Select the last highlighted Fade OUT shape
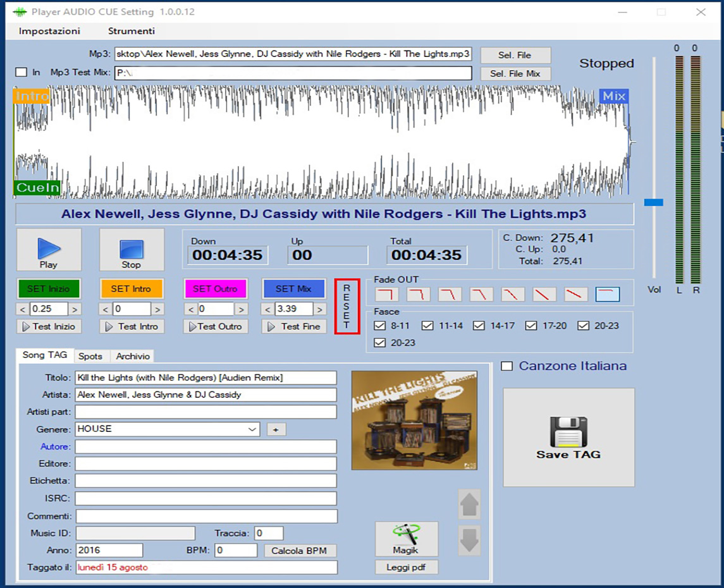 pos(608,295)
